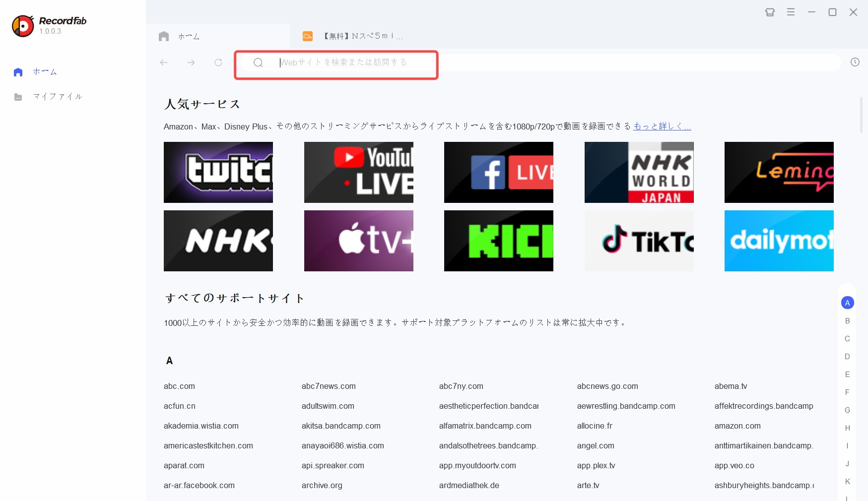
Task: Open the TikTok service thumbnail
Action: pos(639,241)
